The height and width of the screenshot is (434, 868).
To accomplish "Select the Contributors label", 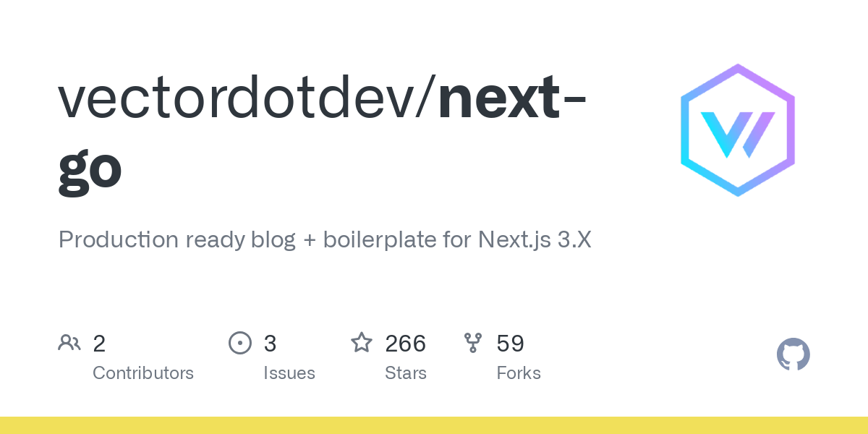I will pyautogui.click(x=143, y=373).
